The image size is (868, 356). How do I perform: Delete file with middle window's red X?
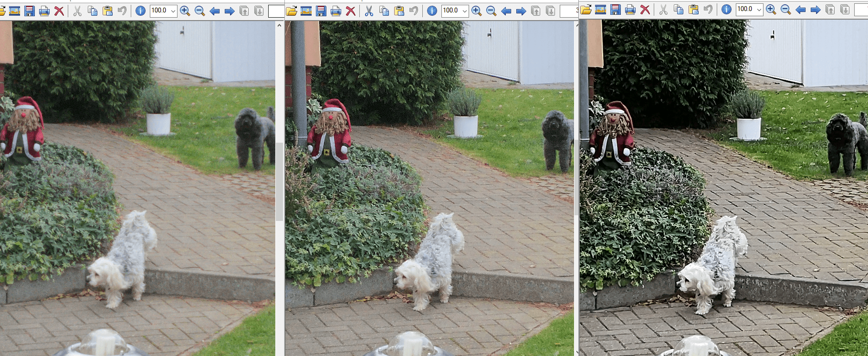351,10
